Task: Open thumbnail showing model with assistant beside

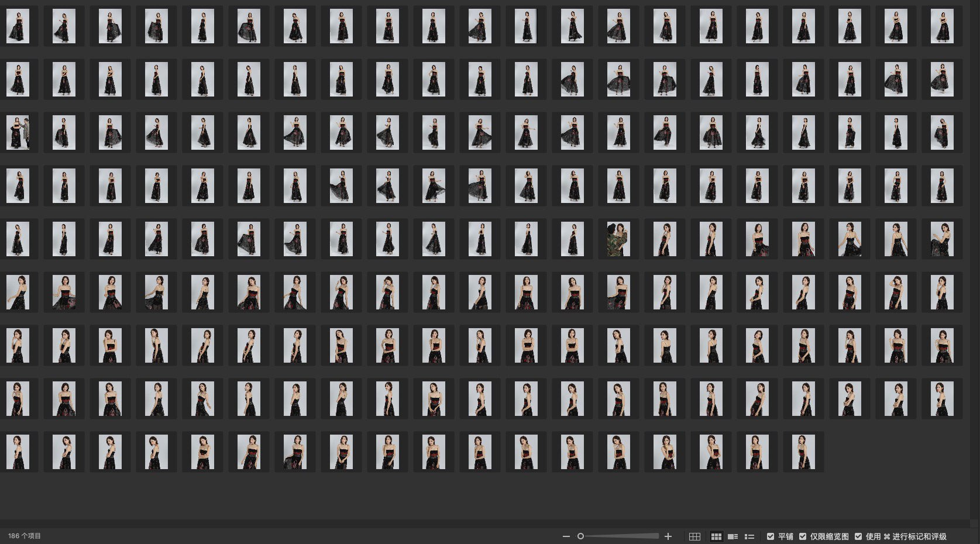Action: click(18, 133)
